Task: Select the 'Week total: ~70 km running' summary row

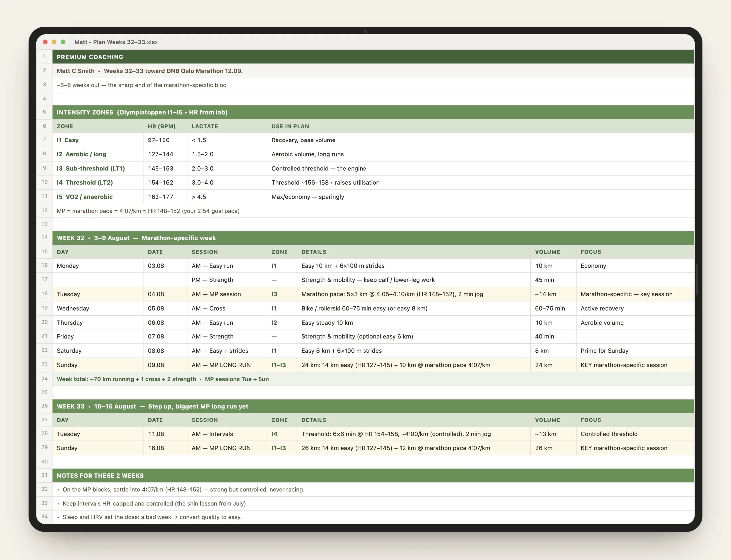Action: [x=373, y=379]
